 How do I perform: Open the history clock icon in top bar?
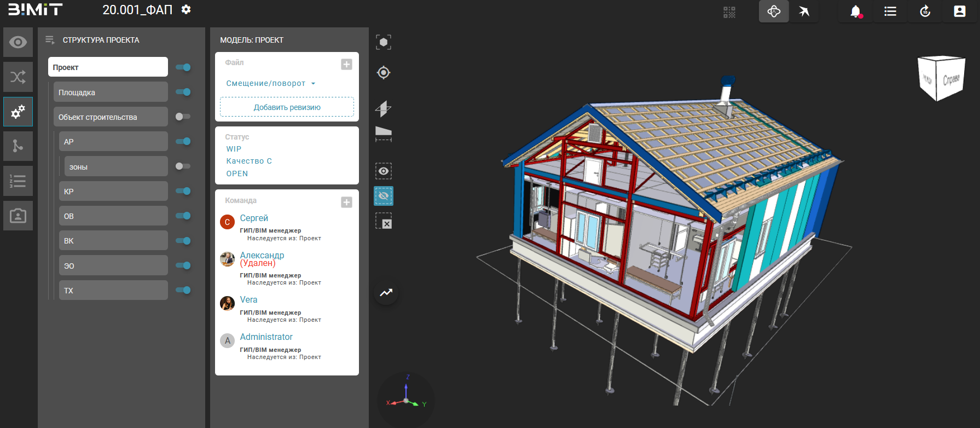click(925, 11)
